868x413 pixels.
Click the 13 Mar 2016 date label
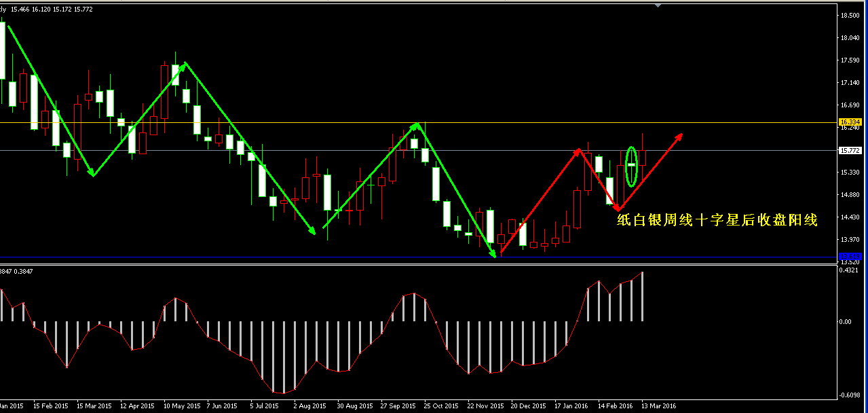658,406
